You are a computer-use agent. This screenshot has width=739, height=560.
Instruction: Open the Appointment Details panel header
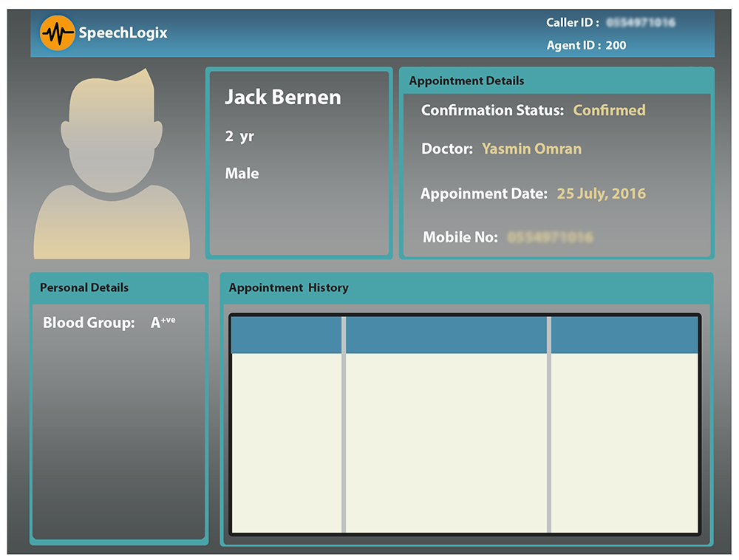[x=466, y=81]
